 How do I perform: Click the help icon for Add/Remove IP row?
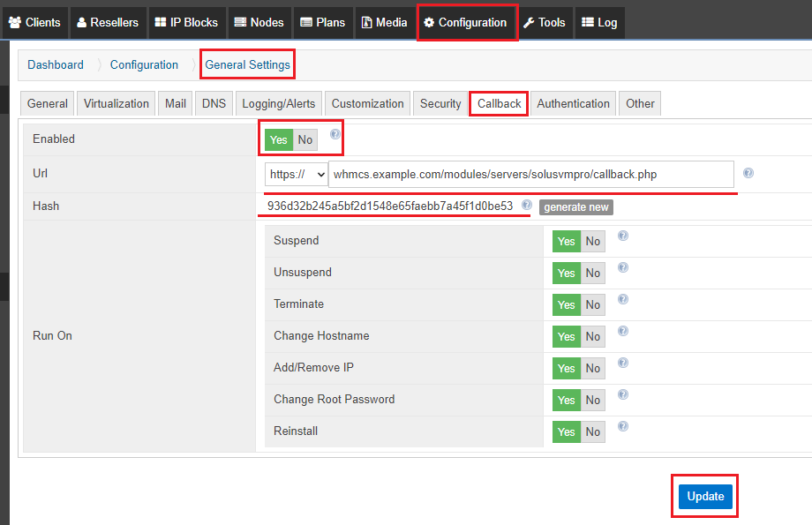coord(622,363)
